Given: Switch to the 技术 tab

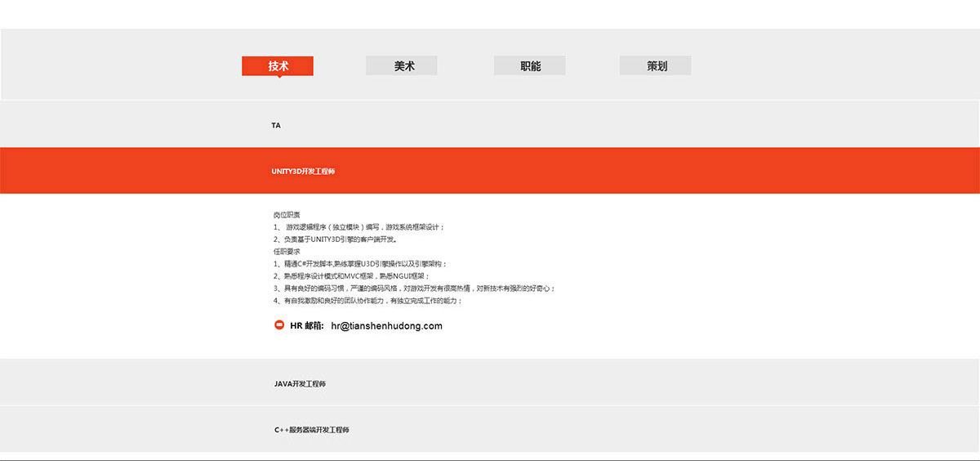Looking at the screenshot, I should [x=278, y=65].
